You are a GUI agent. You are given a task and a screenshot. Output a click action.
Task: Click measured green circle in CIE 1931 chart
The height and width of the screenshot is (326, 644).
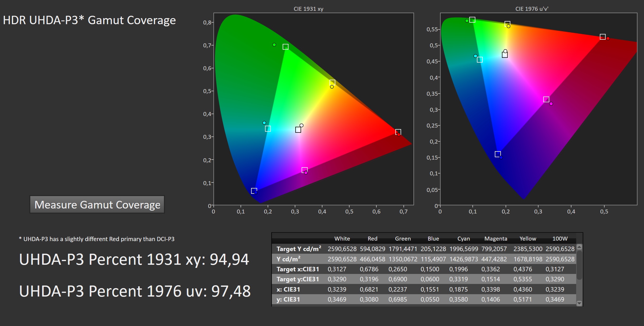pos(274,45)
